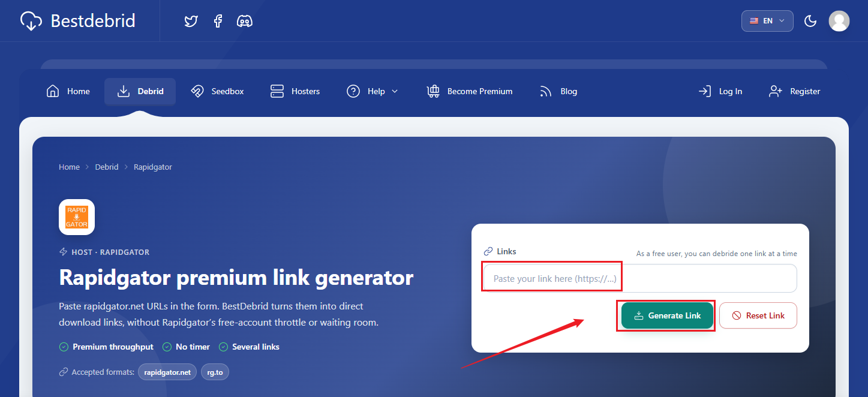This screenshot has width=868, height=397.
Task: Open the Seedbox nav item
Action: point(217,91)
